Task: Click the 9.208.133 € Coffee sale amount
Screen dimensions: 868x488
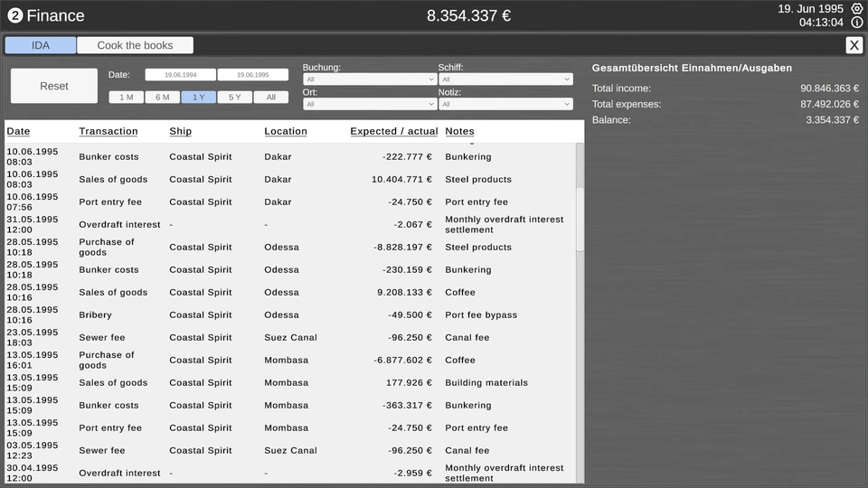Action: click(x=404, y=292)
